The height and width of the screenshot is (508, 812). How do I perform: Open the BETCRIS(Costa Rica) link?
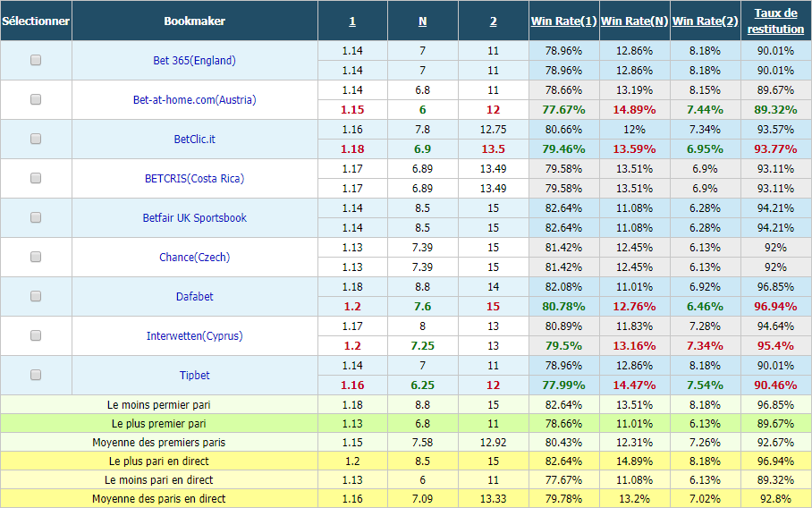click(x=194, y=179)
